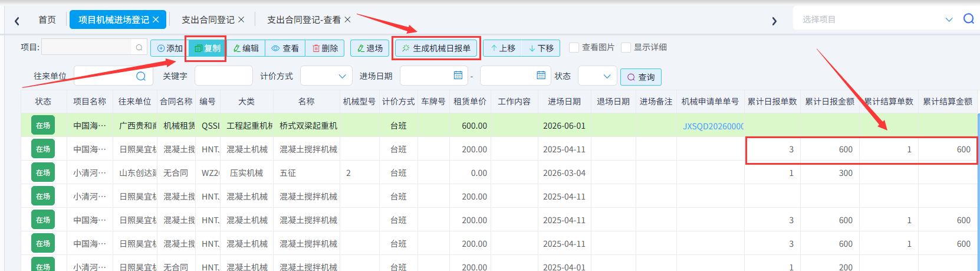
Task: Run the search with 查询 button
Action: coord(641,77)
